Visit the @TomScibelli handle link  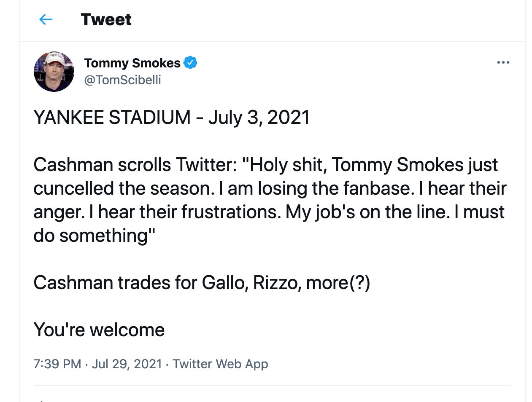click(x=122, y=80)
